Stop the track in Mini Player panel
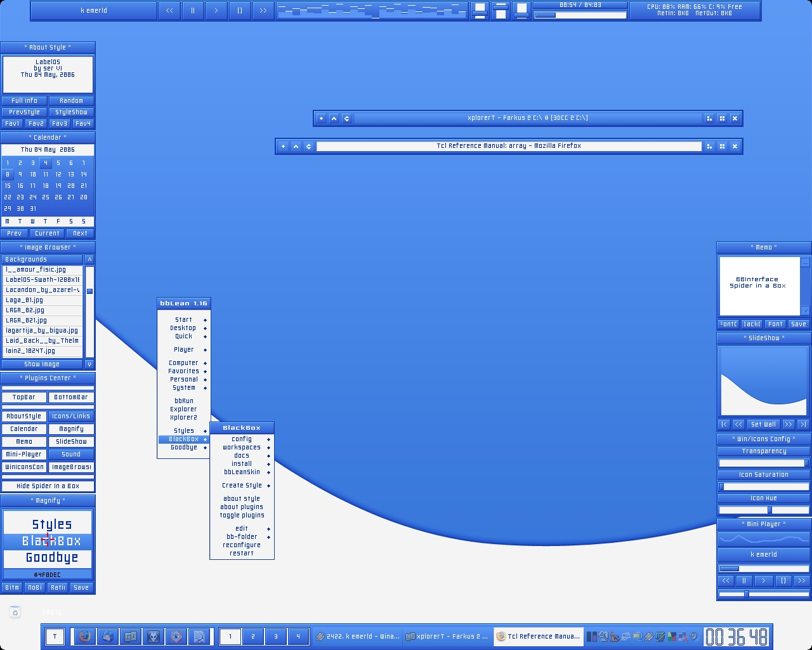Screen dimensions: 812x650 click(783, 580)
